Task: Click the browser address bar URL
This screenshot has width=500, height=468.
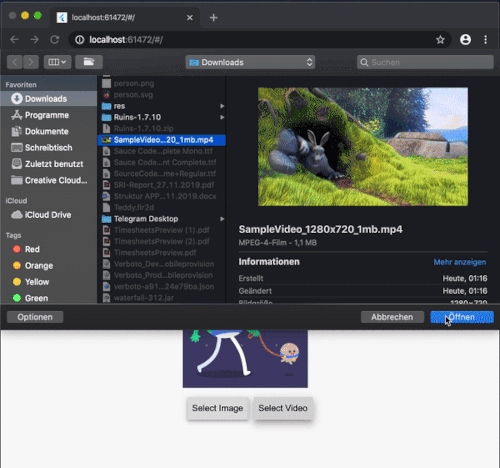Action: coord(126,40)
